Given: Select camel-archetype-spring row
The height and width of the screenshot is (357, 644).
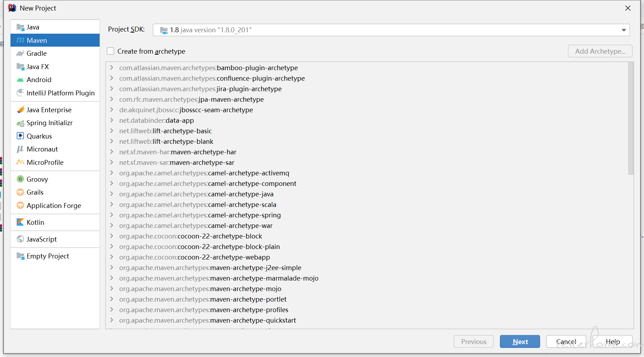Looking at the screenshot, I should (x=367, y=215).
